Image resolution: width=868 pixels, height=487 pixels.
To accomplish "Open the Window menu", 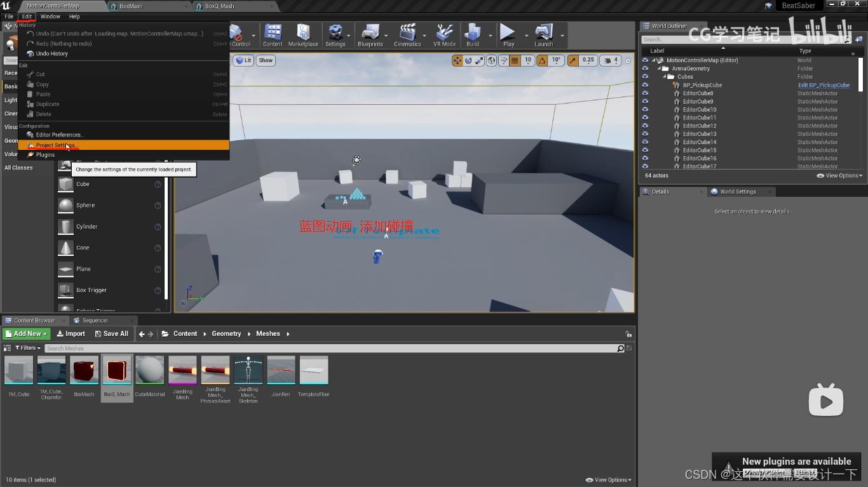I will (x=50, y=17).
